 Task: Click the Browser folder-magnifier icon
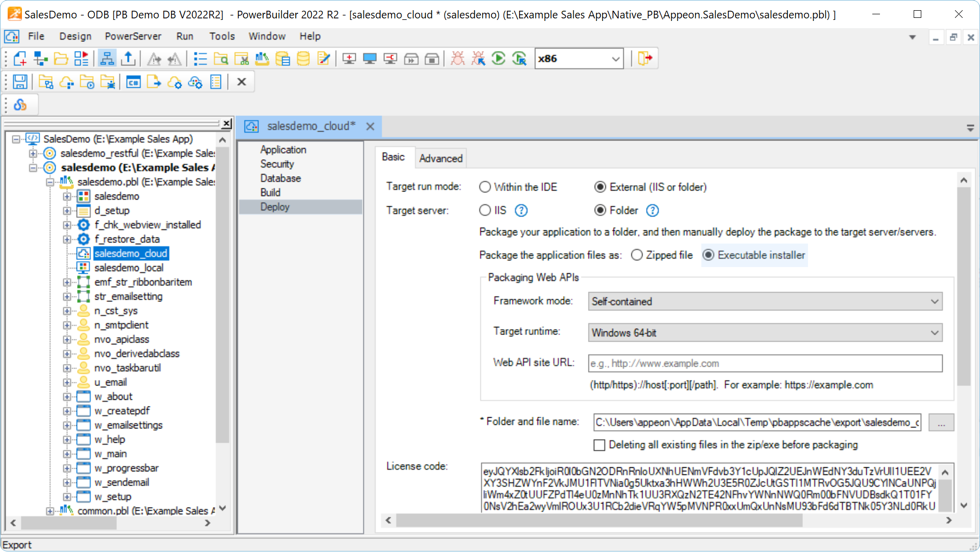(221, 59)
